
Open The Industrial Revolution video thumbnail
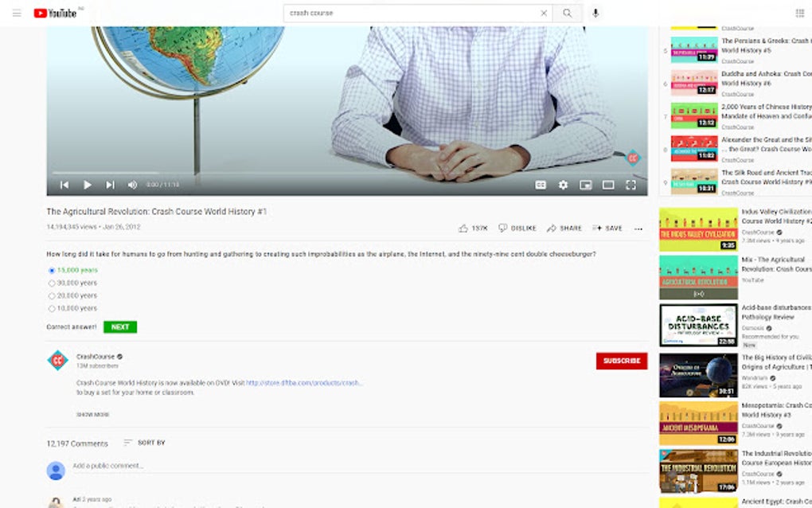[698, 471]
